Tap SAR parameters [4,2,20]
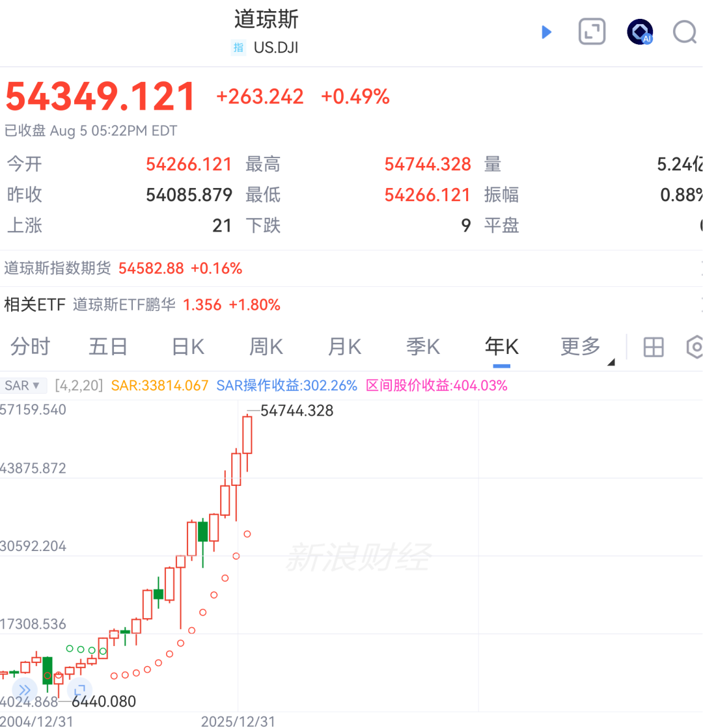This screenshot has width=703, height=728. click(79, 385)
